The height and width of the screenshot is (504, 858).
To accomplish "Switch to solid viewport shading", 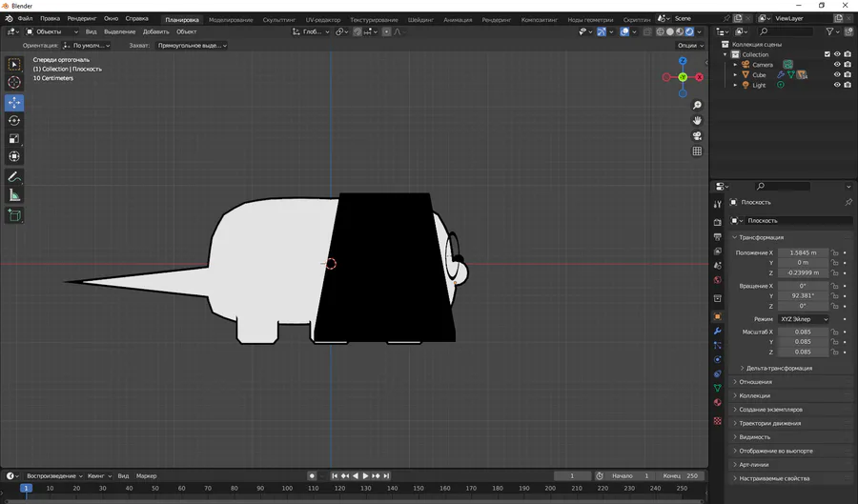I will tap(670, 31).
